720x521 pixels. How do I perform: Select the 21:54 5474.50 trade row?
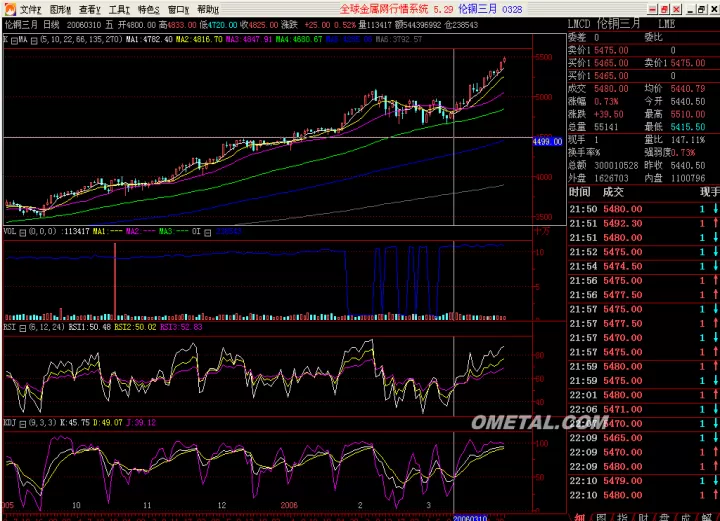tap(643, 266)
